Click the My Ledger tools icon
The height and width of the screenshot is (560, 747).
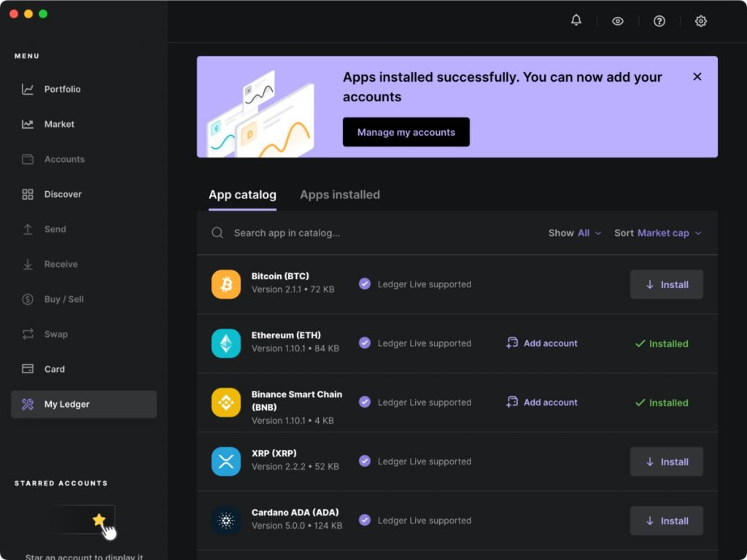[28, 404]
